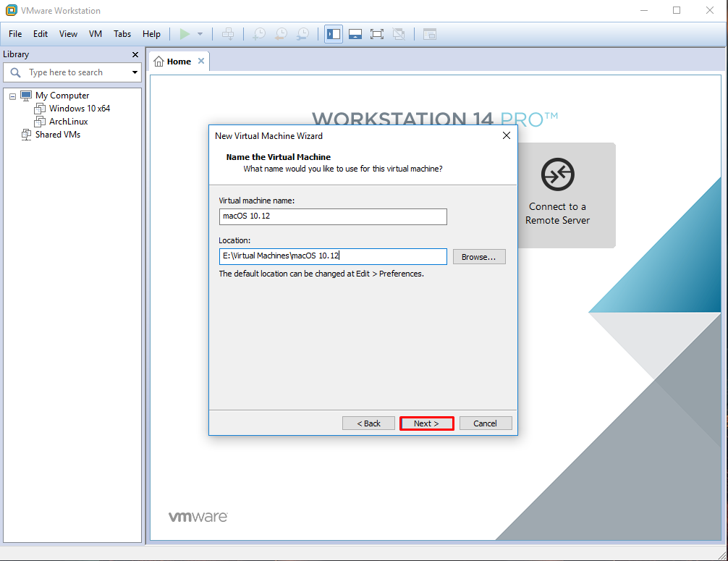Toggle the Show Library sidebar icon
The width and height of the screenshot is (728, 561).
tap(334, 34)
